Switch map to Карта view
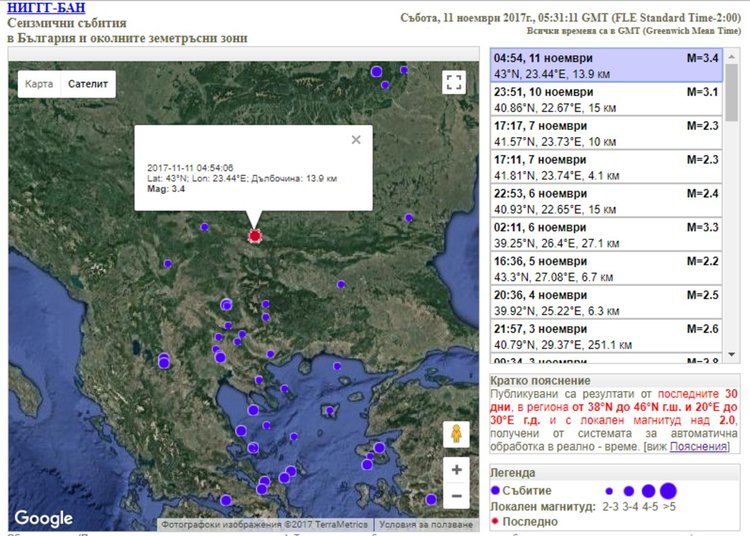750x536 pixels. (x=39, y=84)
